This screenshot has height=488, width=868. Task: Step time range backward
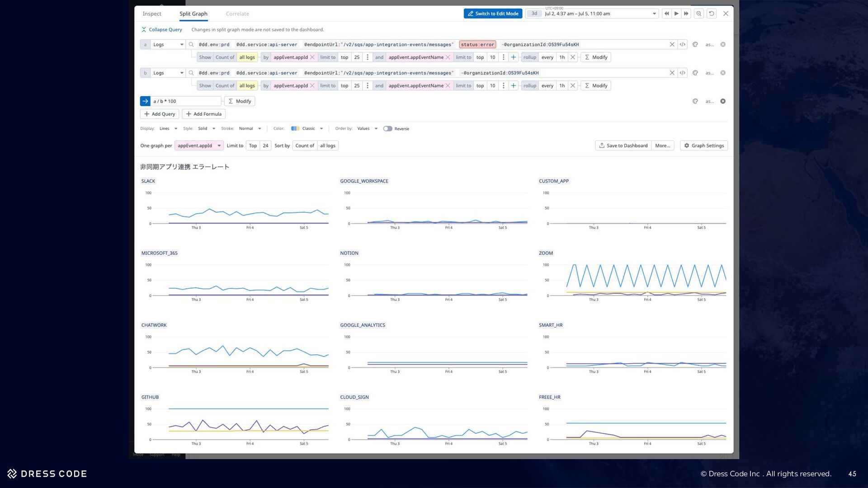pyautogui.click(x=666, y=14)
